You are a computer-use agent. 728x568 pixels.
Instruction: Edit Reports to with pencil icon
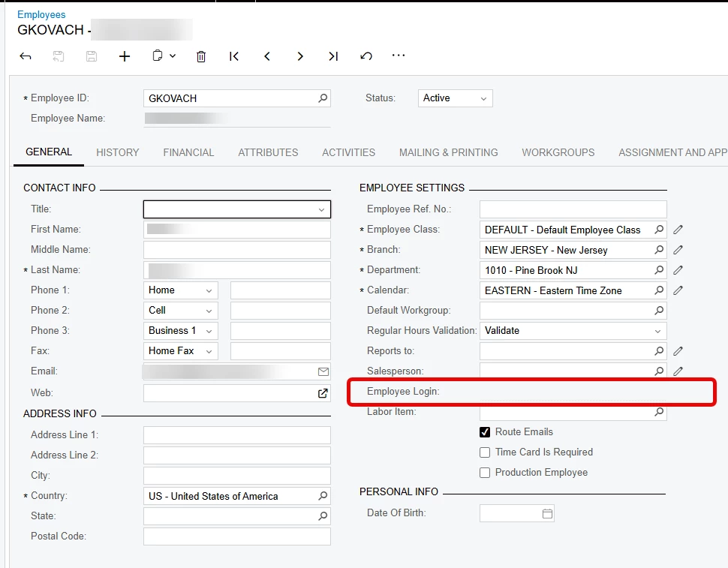(x=678, y=351)
